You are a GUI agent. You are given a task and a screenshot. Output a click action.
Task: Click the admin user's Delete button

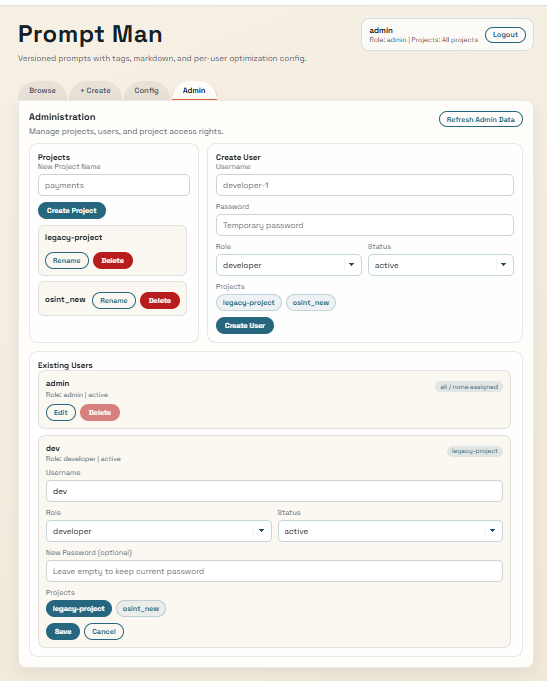(x=100, y=413)
